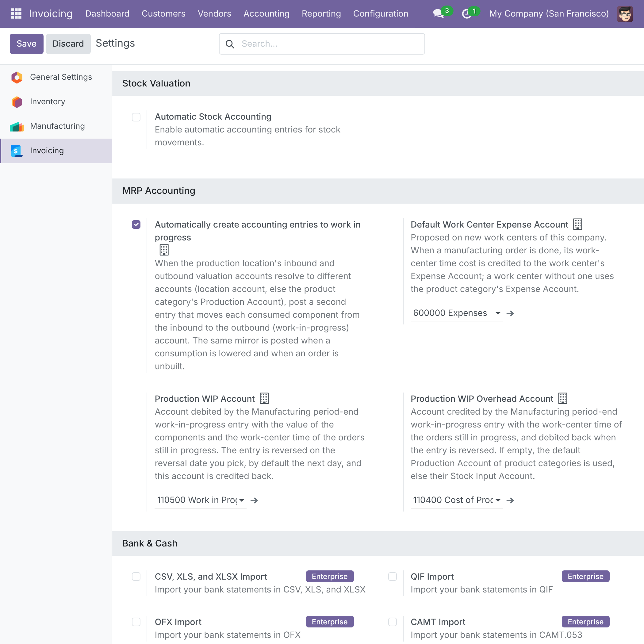Select the Manufacturing sidebar label
The height and width of the screenshot is (644, 644).
coord(57,126)
